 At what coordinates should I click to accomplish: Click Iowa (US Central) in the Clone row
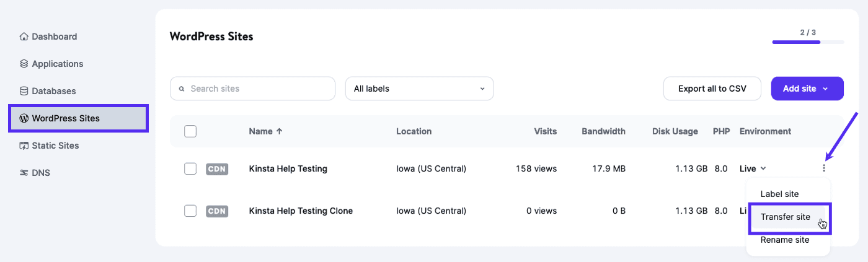click(x=432, y=211)
